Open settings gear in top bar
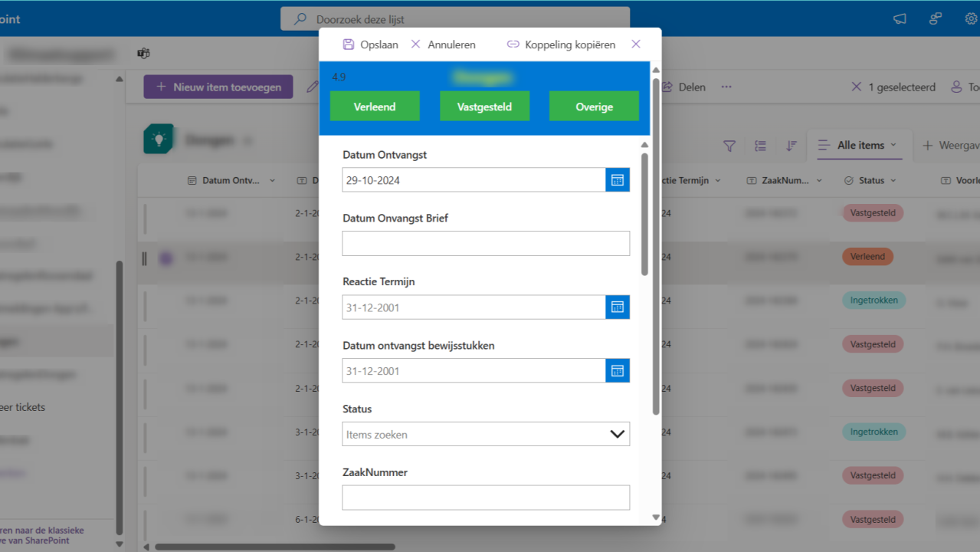Screen dimensions: 980x552 pos(971,19)
